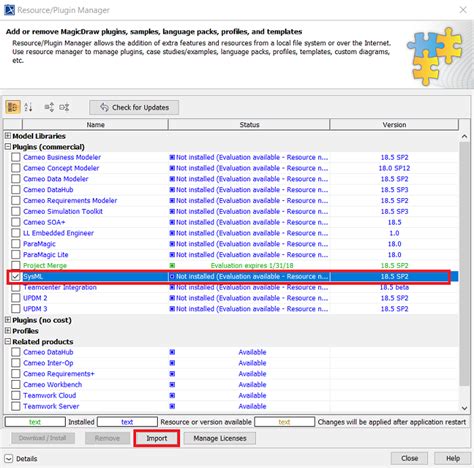Click the list scrollbar down arrow
474x468 pixels.
pos(464,408)
